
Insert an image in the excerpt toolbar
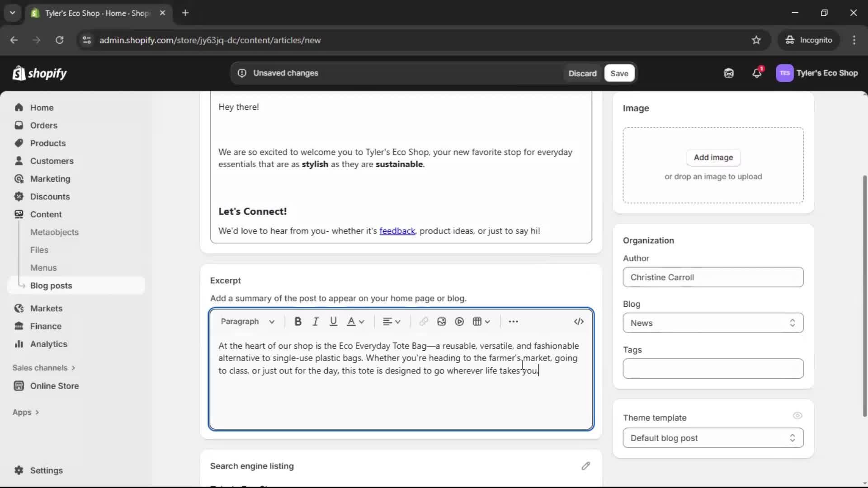click(x=441, y=321)
